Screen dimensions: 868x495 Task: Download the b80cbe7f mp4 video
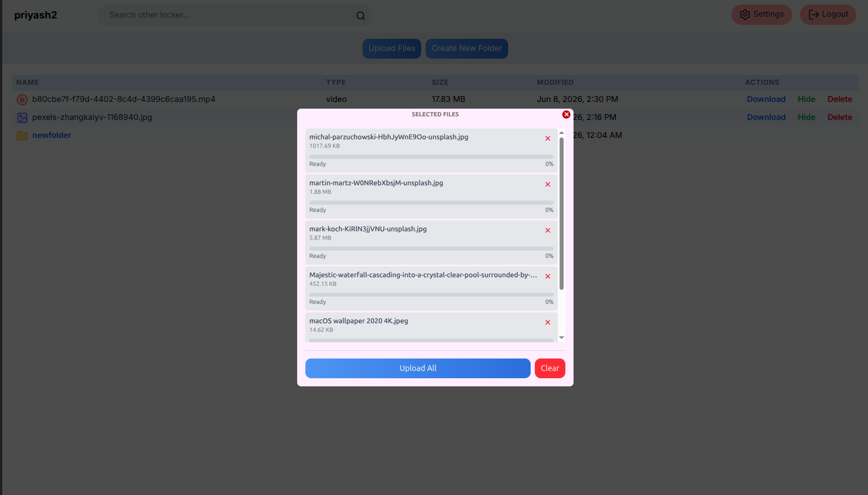click(x=766, y=99)
